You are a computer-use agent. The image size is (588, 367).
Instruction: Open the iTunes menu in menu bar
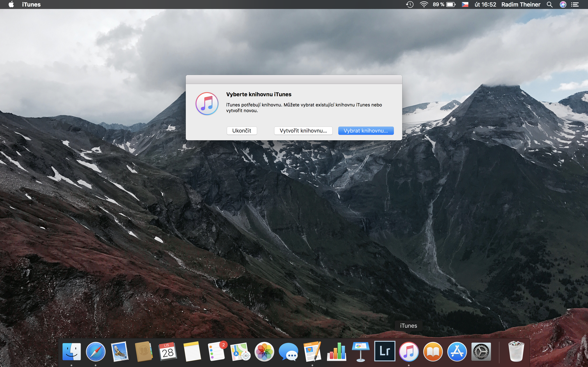click(31, 4)
